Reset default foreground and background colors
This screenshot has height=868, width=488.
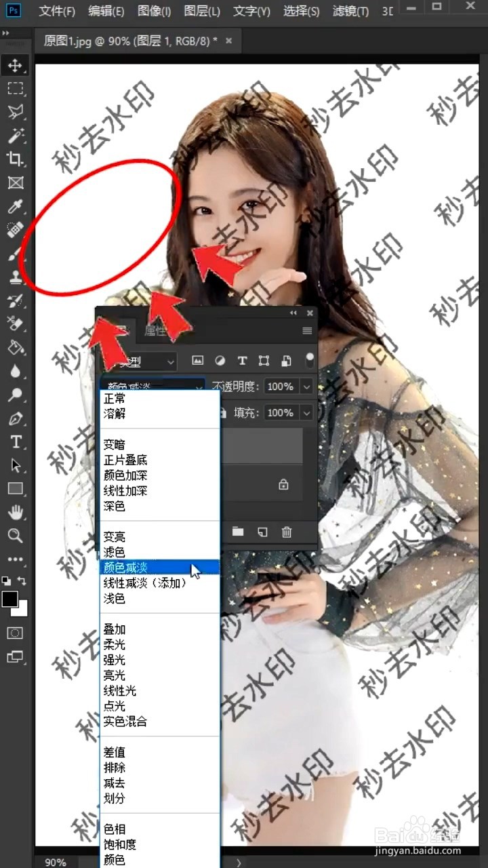(x=6, y=581)
